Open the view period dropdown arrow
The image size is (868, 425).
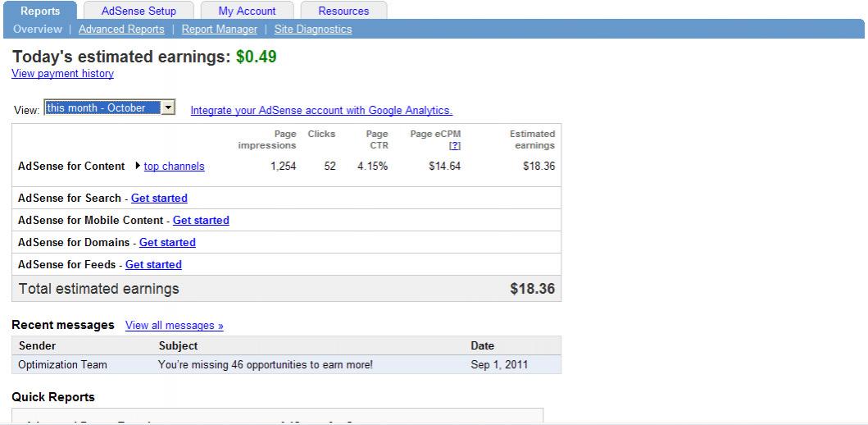tap(168, 107)
